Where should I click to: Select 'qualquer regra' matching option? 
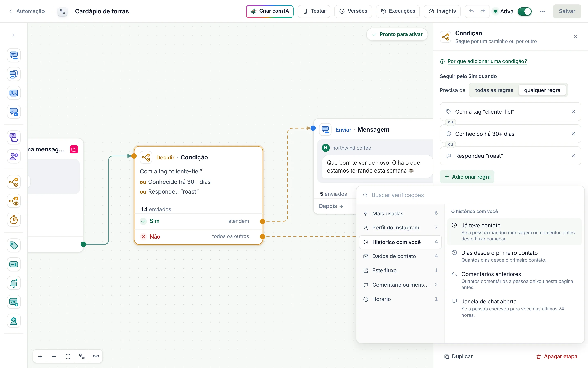coord(542,90)
